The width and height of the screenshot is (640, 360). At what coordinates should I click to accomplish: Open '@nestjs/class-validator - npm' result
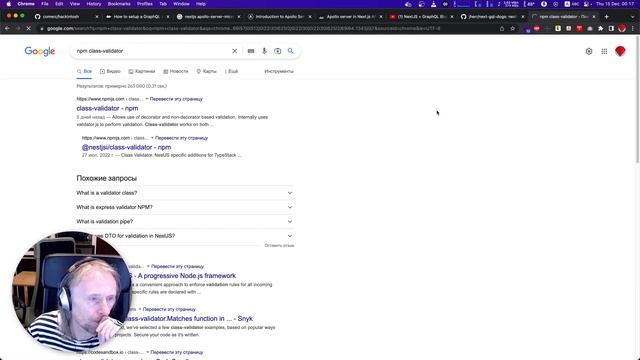click(127, 147)
